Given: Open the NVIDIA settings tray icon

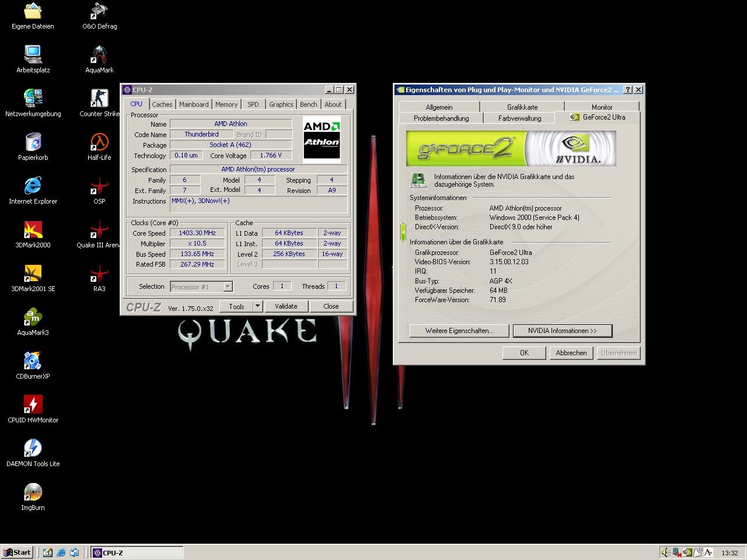Looking at the screenshot, I should (x=687, y=552).
